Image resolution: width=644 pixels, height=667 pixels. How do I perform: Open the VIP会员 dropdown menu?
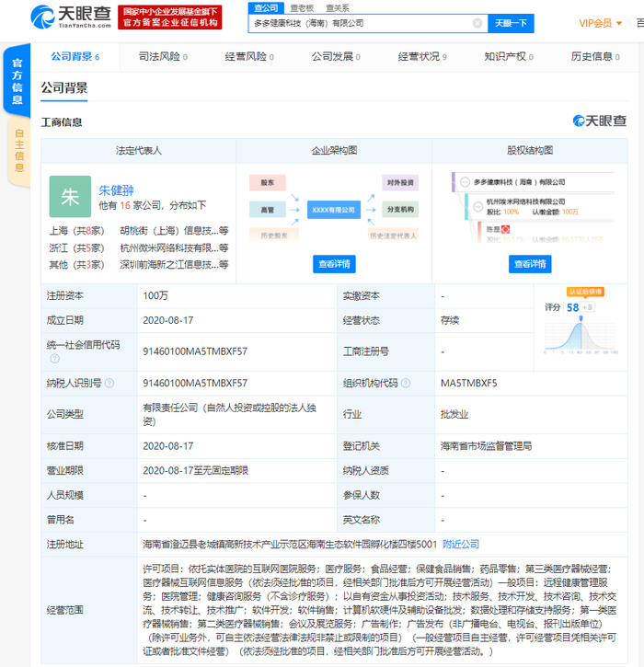[x=600, y=23]
